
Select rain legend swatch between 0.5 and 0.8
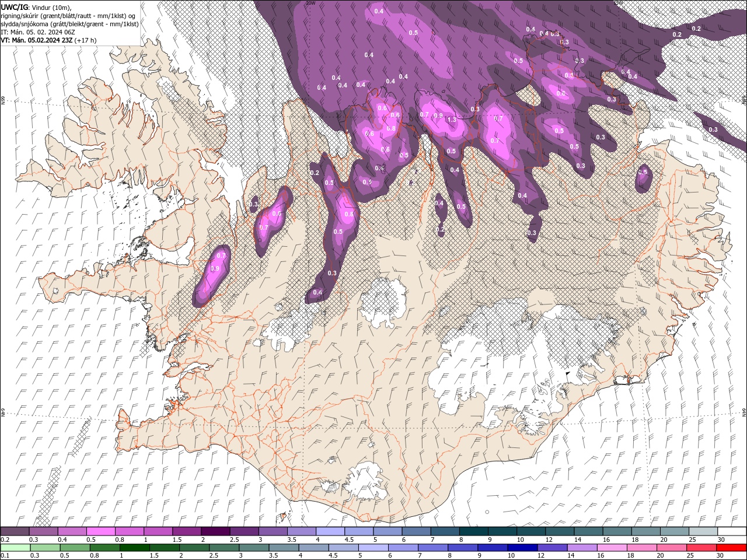coord(75,548)
